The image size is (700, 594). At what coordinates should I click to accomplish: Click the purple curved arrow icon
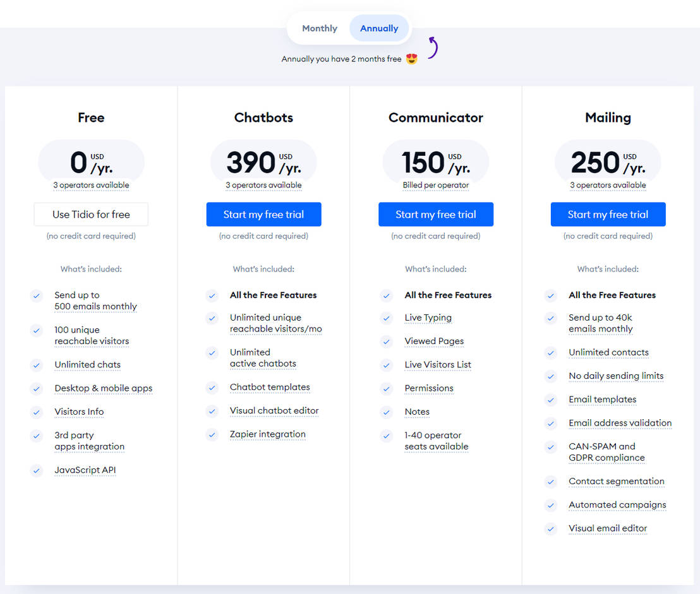(433, 47)
